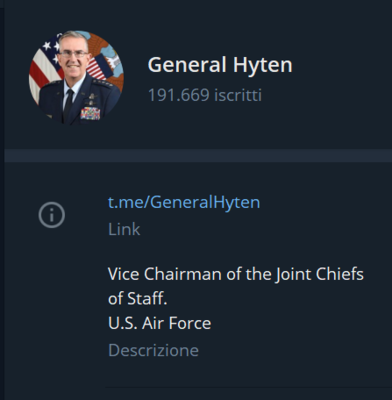Open the General Hyten channel profile photo
This screenshot has height=400, width=392.
pyautogui.click(x=76, y=78)
